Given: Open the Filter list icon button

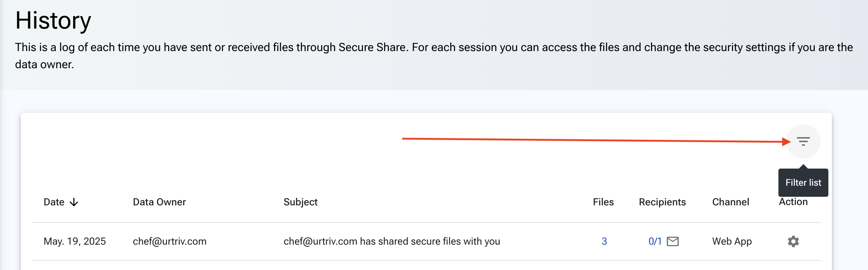Looking at the screenshot, I should [803, 141].
